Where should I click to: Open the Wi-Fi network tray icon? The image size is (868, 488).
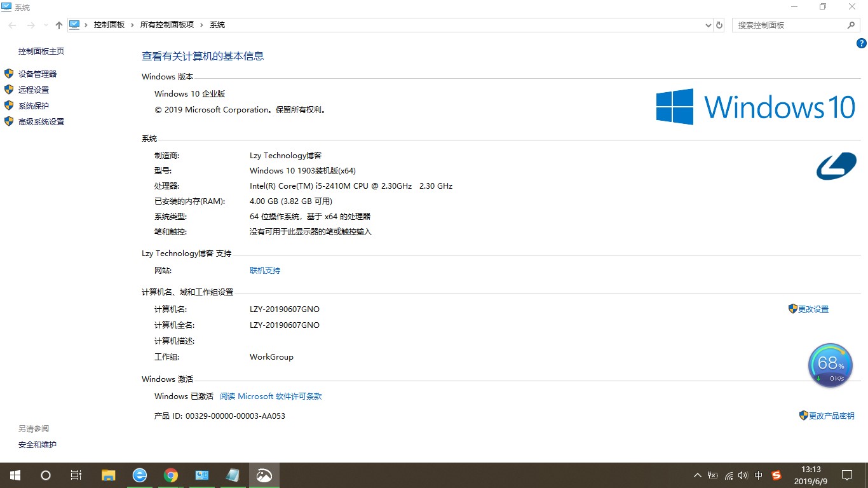[729, 475]
